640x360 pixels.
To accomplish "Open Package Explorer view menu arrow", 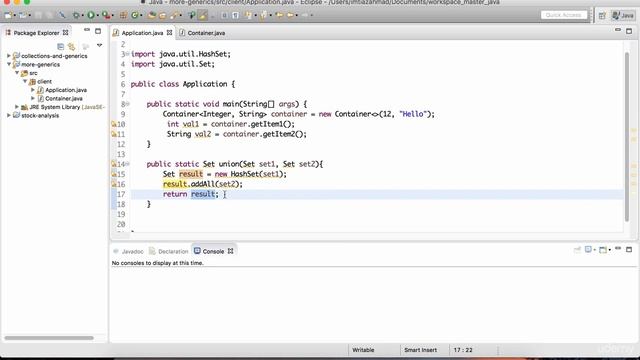I will 99,45.
